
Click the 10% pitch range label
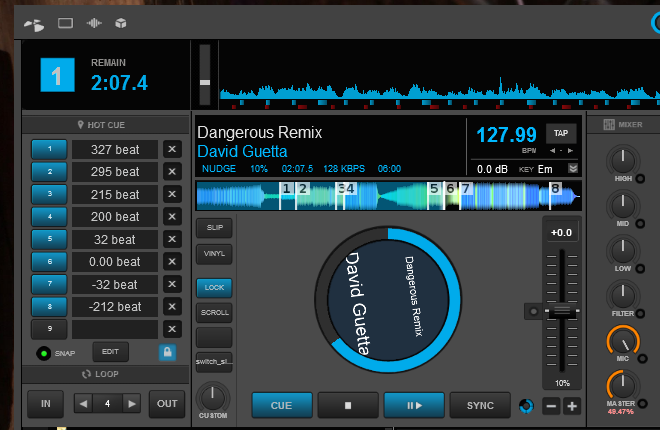click(x=562, y=383)
